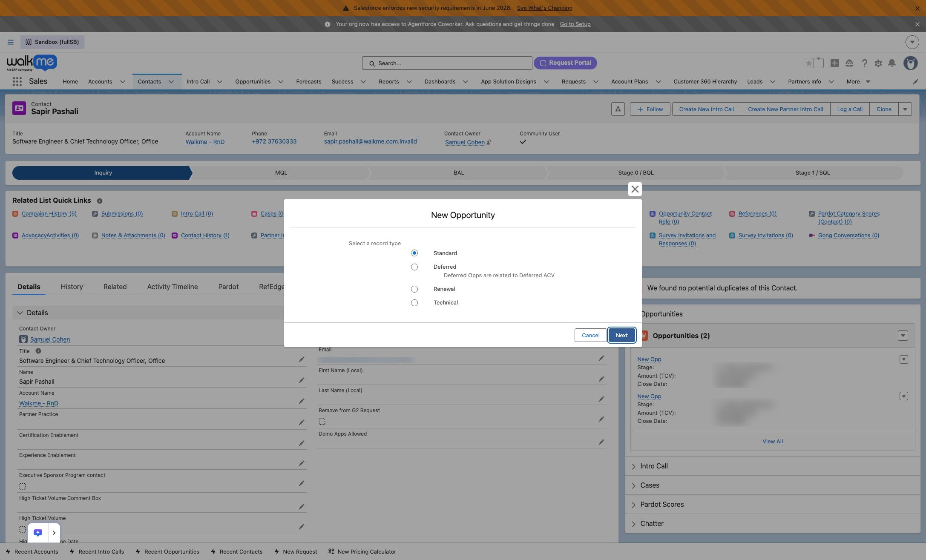Select the Standard record type
This screenshot has width=926, height=560.
[x=414, y=253]
